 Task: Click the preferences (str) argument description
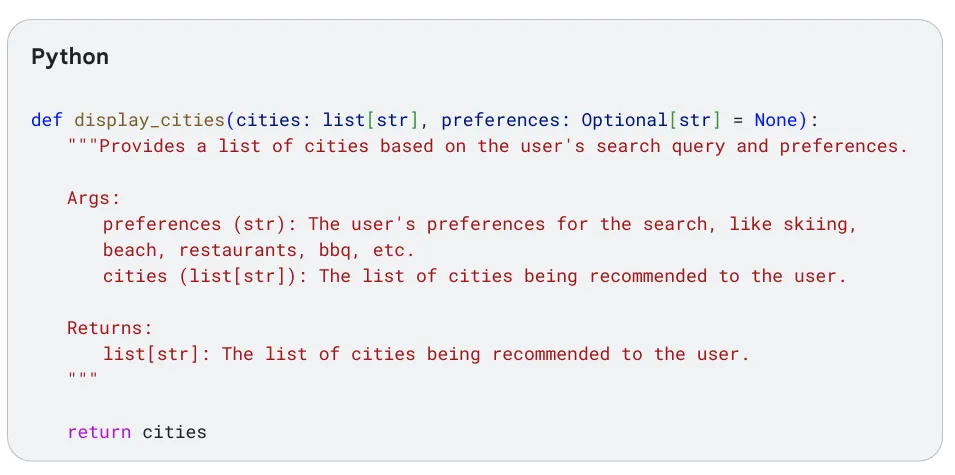coord(480,225)
